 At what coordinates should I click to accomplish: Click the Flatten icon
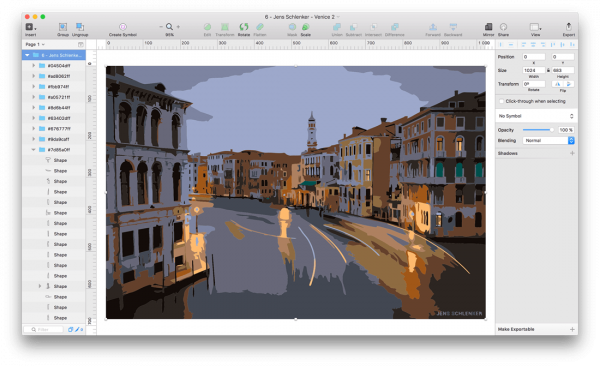pos(260,27)
